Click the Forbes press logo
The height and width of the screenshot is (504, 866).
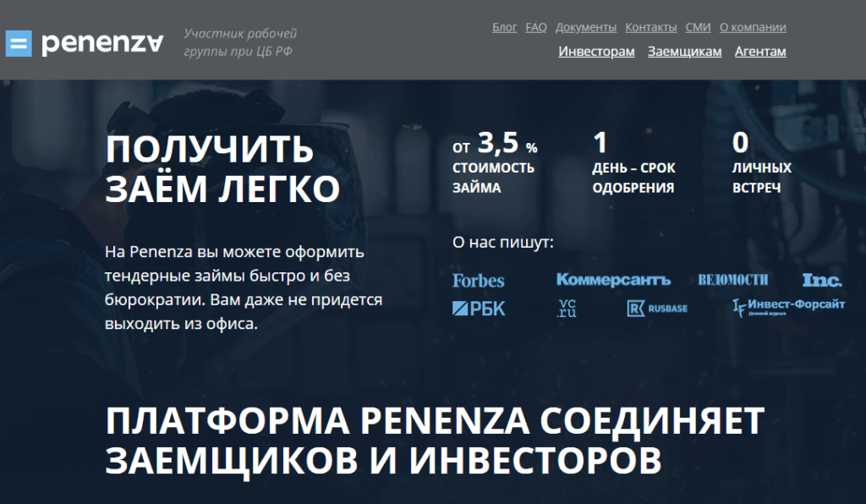[478, 280]
